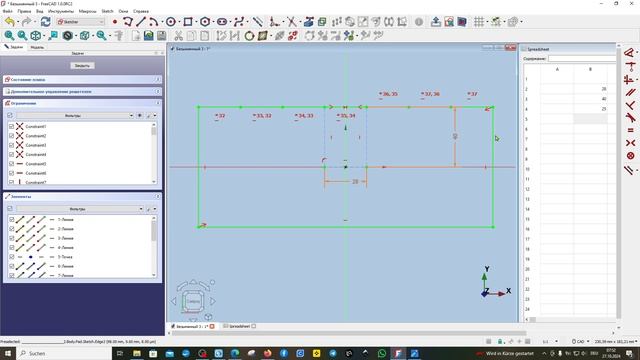The image size is (640, 360).
Task: Select the Slot tool
Action: click(222, 22)
